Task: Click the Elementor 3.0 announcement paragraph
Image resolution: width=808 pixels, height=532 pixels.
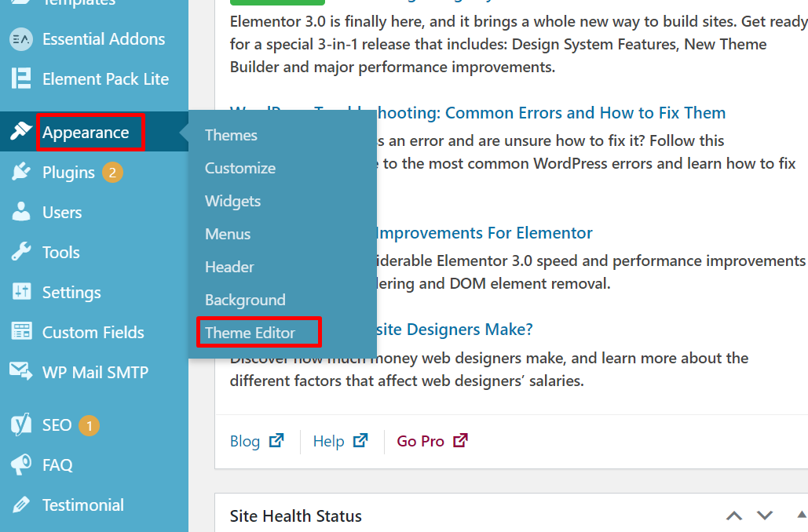Action: 519,44
